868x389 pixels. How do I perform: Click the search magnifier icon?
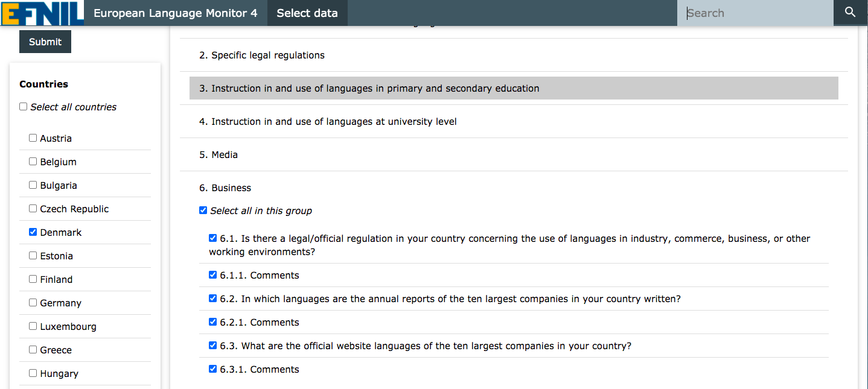click(850, 13)
